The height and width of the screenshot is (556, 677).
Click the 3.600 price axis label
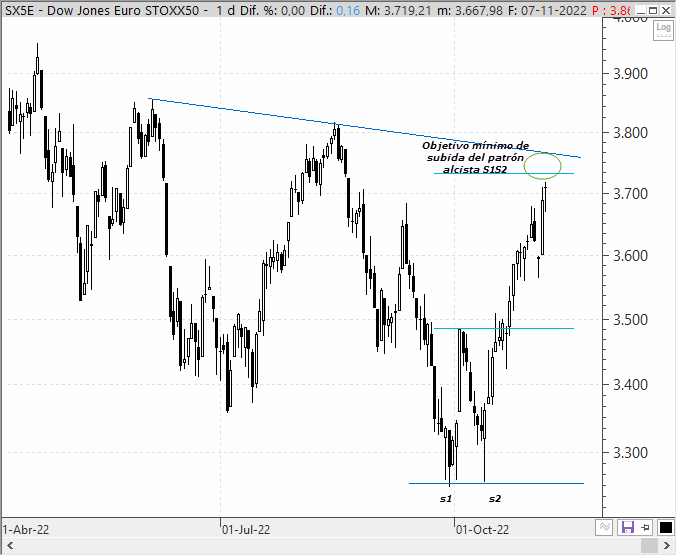(631, 256)
